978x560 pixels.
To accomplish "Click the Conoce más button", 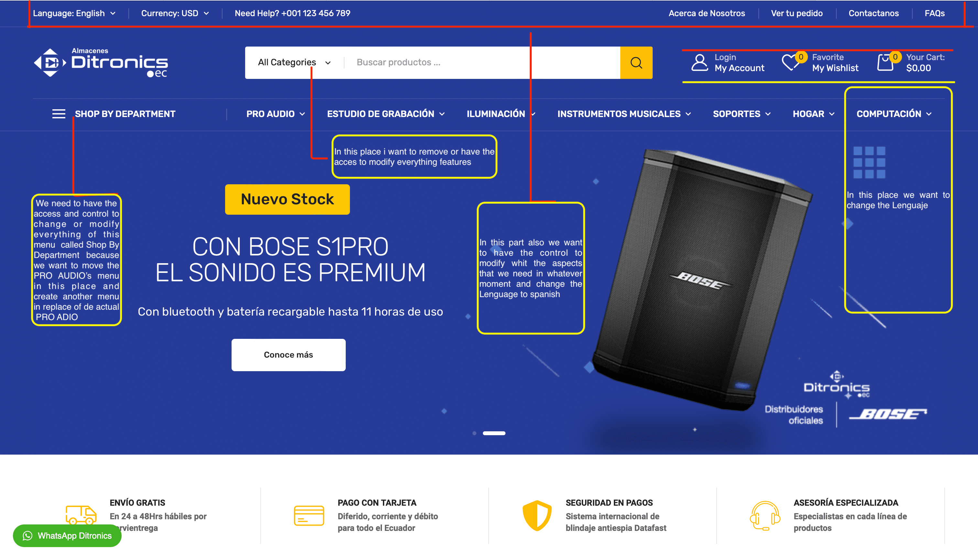I will tap(288, 355).
